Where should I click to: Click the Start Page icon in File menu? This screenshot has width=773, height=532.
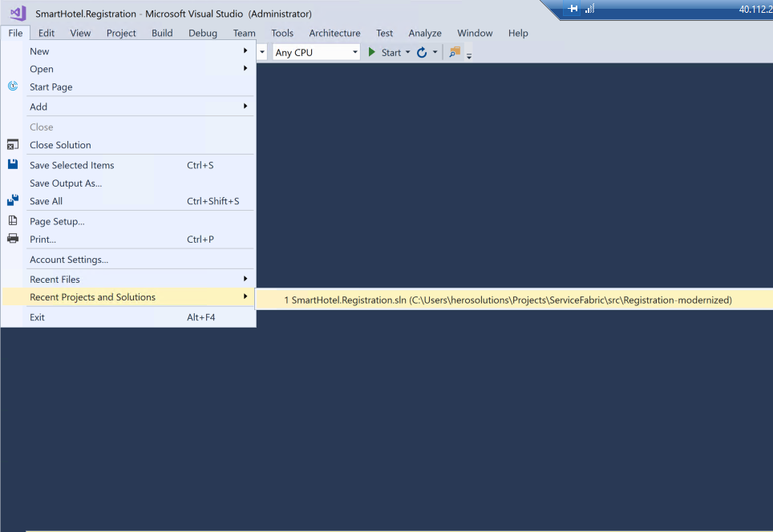[x=13, y=87]
